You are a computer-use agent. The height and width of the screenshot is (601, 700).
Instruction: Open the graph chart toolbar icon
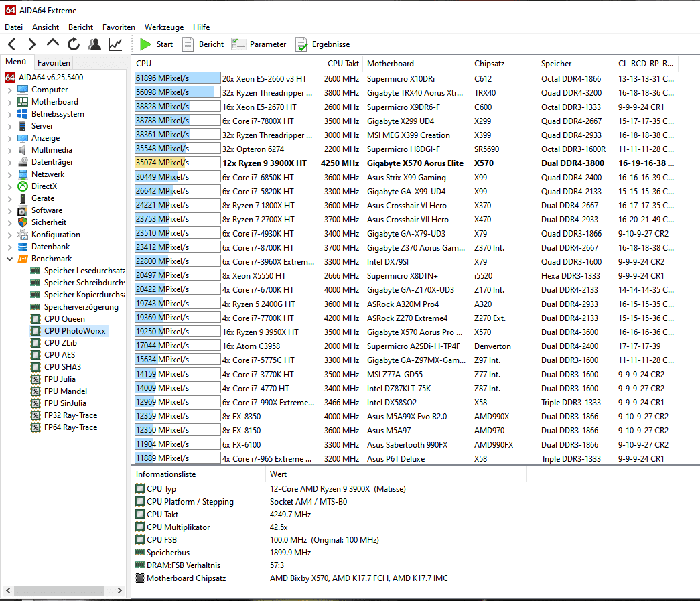[x=115, y=44]
